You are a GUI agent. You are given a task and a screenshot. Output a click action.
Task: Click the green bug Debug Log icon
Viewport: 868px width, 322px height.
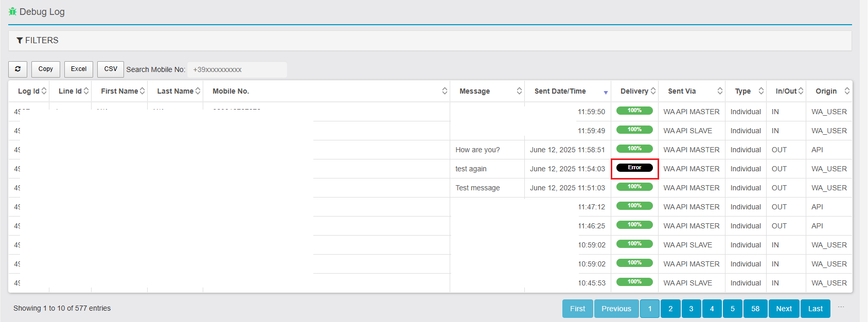click(12, 11)
